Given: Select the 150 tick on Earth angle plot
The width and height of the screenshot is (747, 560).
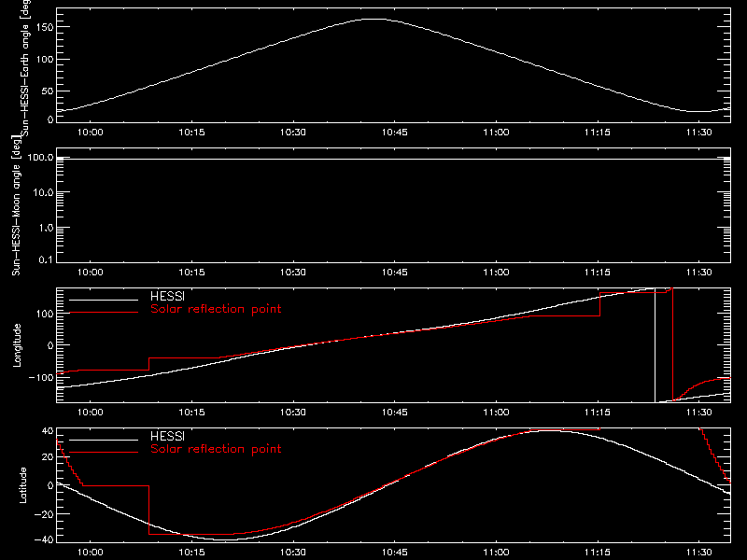Looking at the screenshot, I should pyautogui.click(x=44, y=27).
